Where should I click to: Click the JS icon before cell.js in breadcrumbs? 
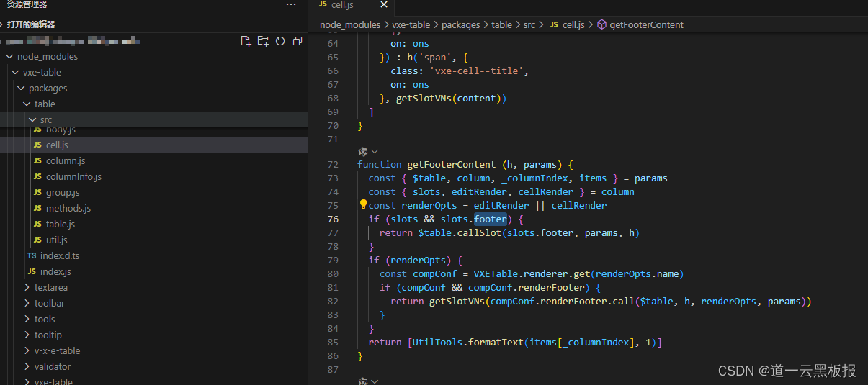point(554,24)
